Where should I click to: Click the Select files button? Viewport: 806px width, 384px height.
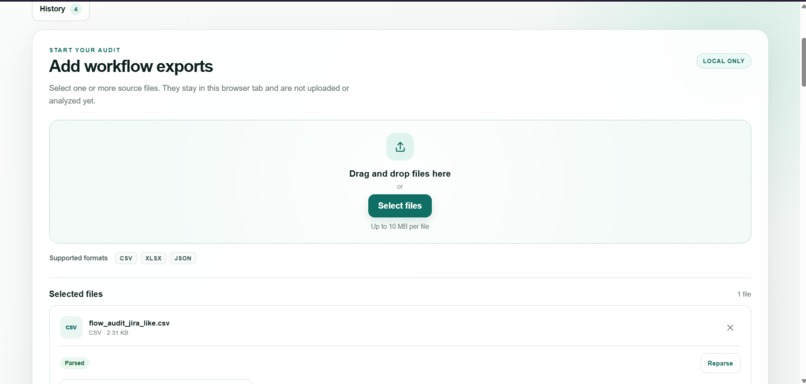pos(400,206)
